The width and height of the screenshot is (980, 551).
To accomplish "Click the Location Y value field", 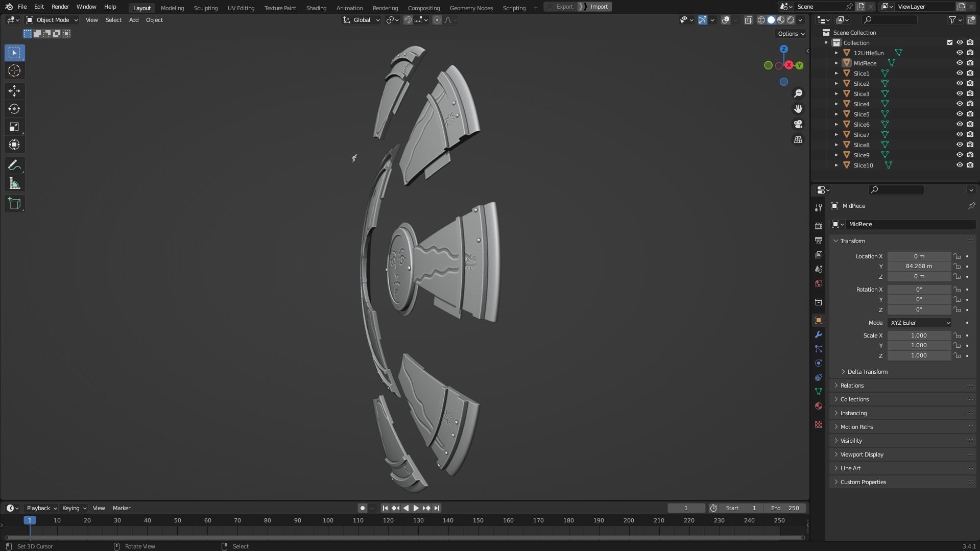I will point(919,266).
